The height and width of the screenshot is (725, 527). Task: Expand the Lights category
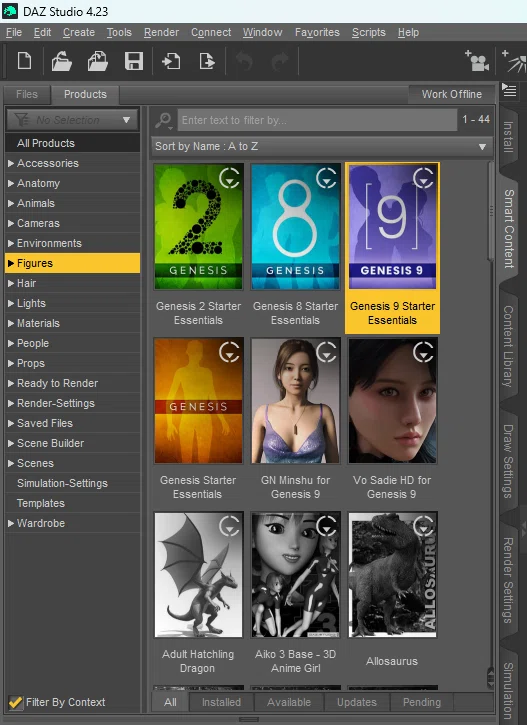point(11,303)
